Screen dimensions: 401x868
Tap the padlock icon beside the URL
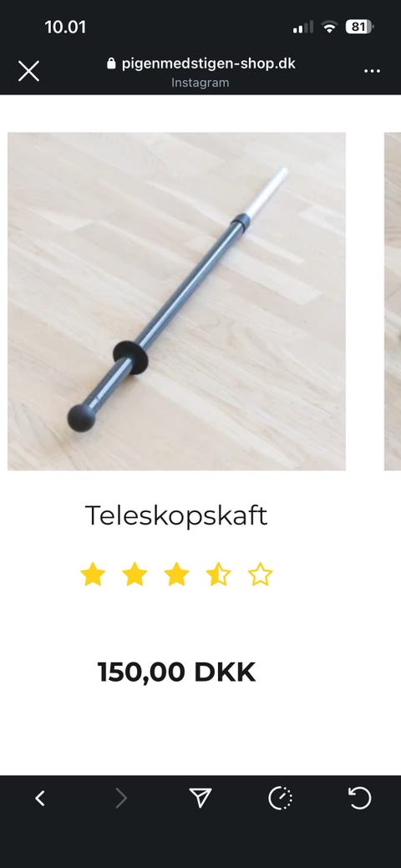(111, 63)
